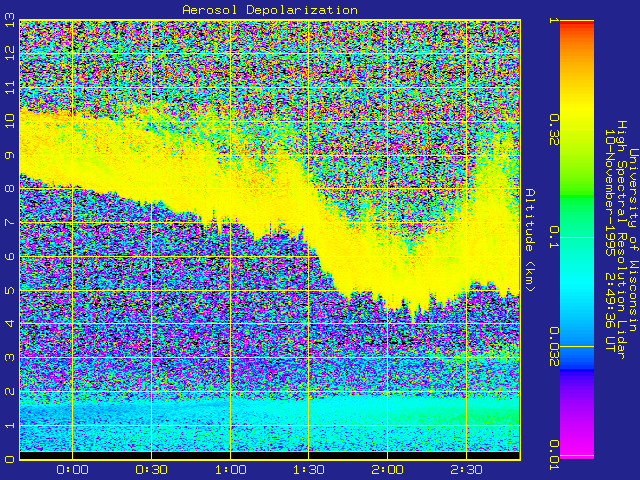
Task: Click the colorbar top label '1'
Action: (x=553, y=20)
